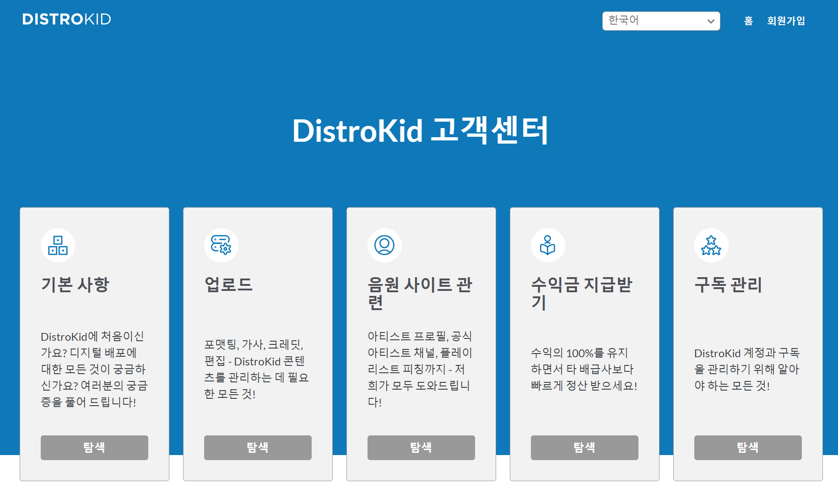Open the 음원 사이트 관련 card title
The height and width of the screenshot is (504, 838).
pyautogui.click(x=420, y=293)
